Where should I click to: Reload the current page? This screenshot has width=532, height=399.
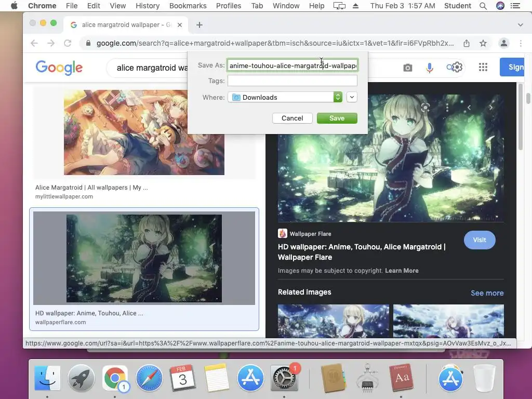click(68, 43)
